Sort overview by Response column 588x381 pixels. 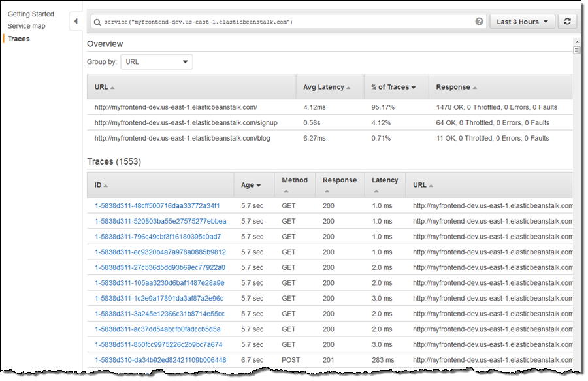click(456, 87)
